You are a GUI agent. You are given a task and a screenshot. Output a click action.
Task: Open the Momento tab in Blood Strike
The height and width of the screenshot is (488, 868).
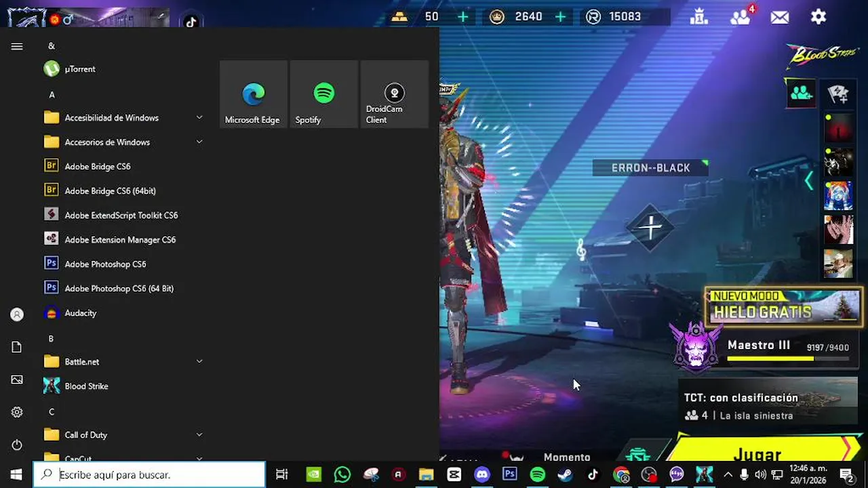coord(567,457)
